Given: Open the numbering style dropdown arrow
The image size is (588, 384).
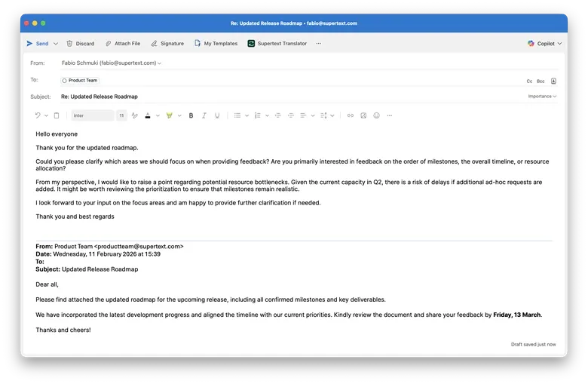Looking at the screenshot, I should pyautogui.click(x=267, y=115).
